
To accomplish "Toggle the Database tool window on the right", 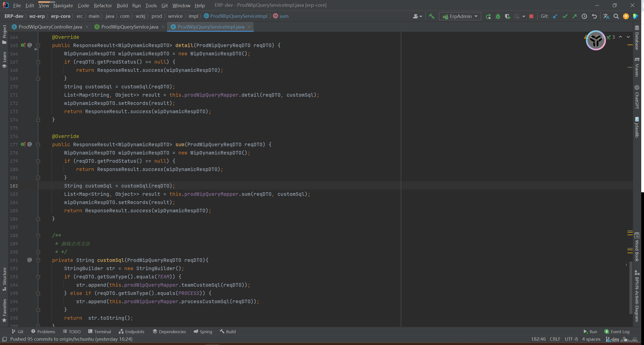I will pyautogui.click(x=637, y=38).
